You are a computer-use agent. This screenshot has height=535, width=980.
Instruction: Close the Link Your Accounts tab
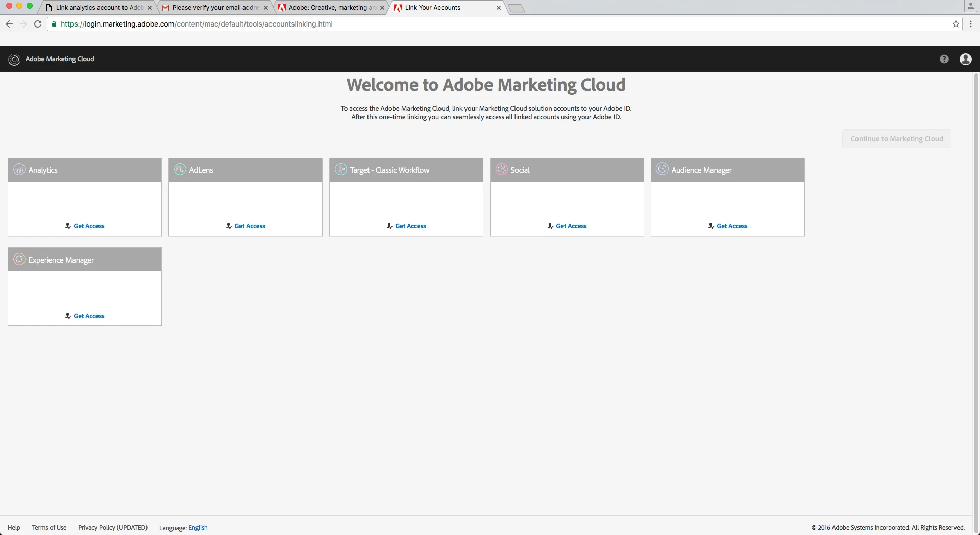point(499,8)
